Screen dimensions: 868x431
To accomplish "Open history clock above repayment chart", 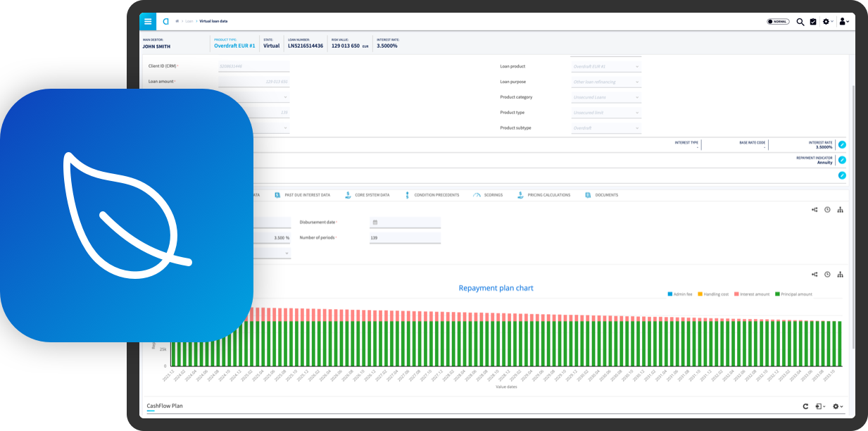I will [x=827, y=275].
